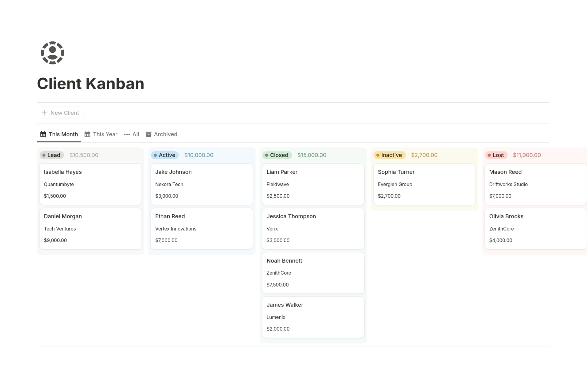Open the Lead status label options
This screenshot has width=588, height=367.
[x=51, y=155]
